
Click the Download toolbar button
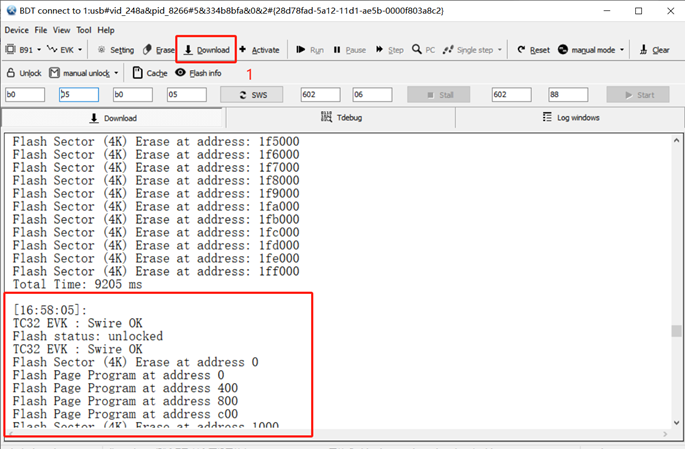click(x=207, y=49)
